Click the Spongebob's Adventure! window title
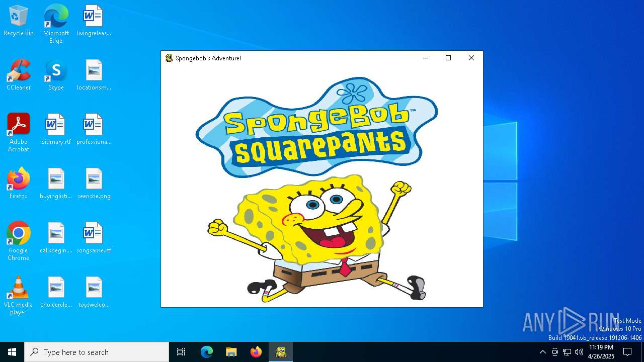The width and height of the screenshot is (644, 362). (x=208, y=58)
